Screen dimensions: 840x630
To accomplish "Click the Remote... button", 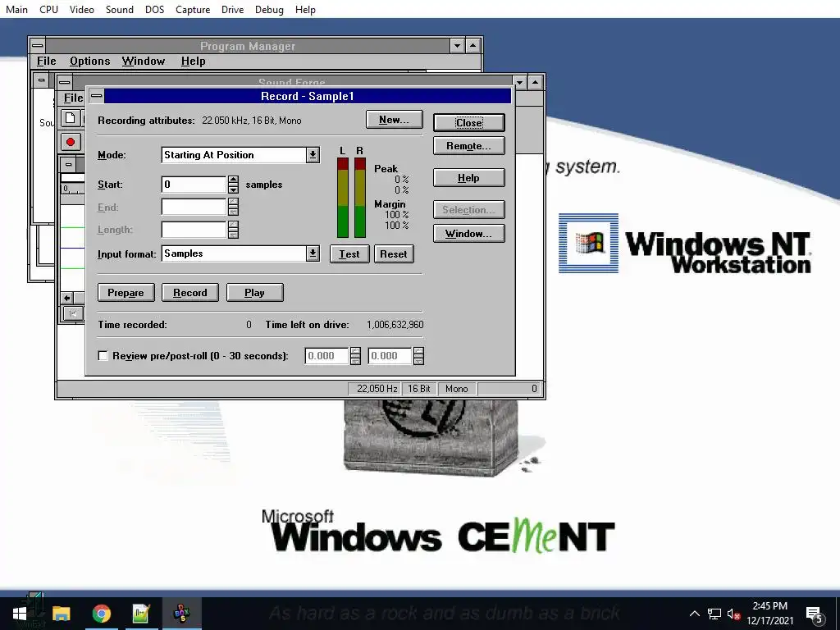I will 468,146.
